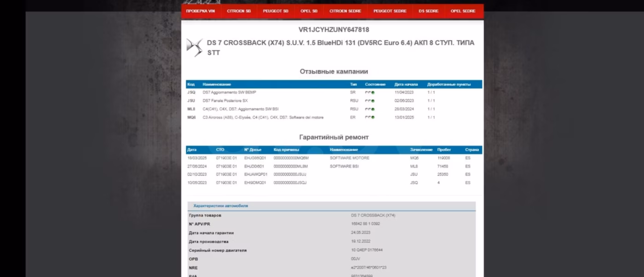Click warranty date 18/03/2025
Viewport: 644px width, 277px height.
pos(197,158)
